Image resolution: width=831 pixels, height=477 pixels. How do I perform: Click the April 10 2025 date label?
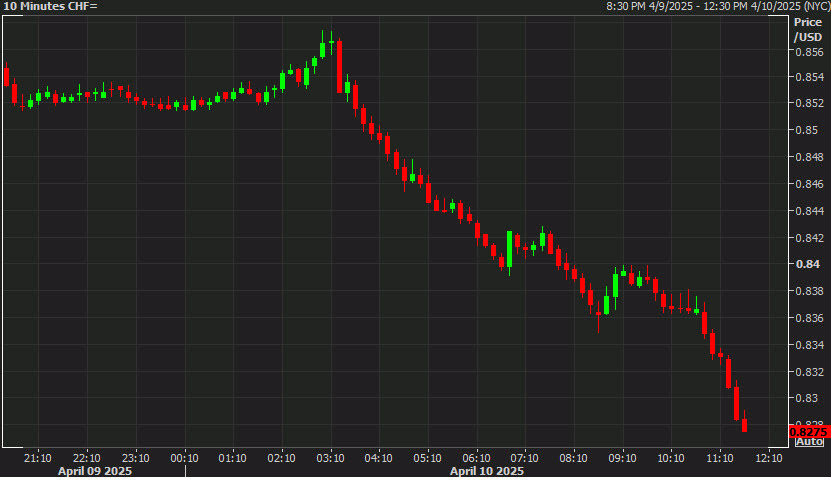486,470
